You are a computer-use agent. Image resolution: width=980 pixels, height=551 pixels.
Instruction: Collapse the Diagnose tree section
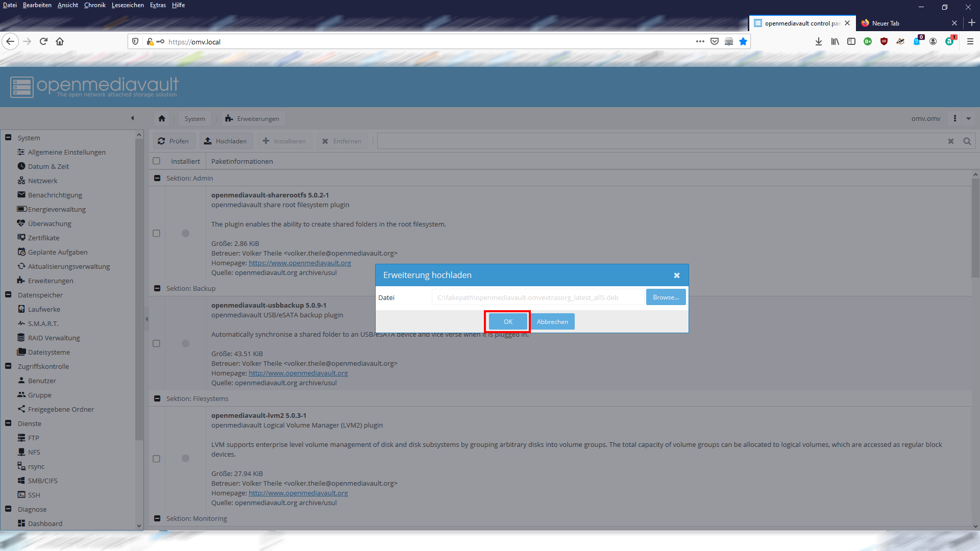(x=8, y=509)
